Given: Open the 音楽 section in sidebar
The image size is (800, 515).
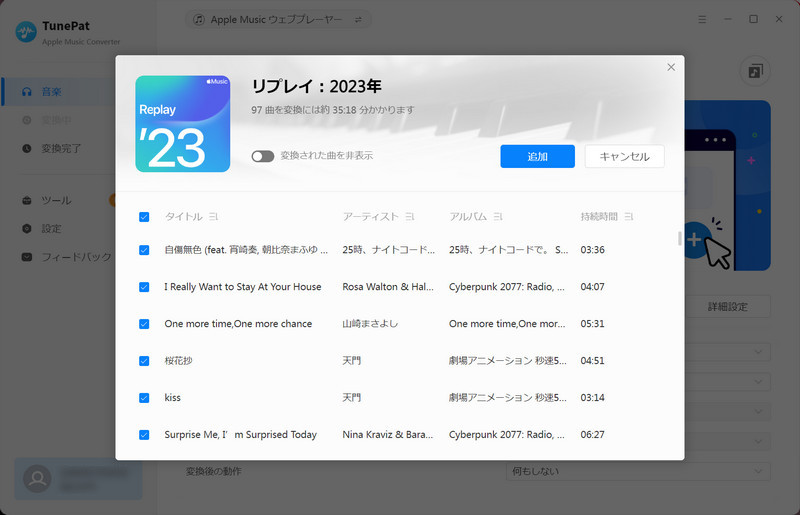Looking at the screenshot, I should (x=59, y=92).
